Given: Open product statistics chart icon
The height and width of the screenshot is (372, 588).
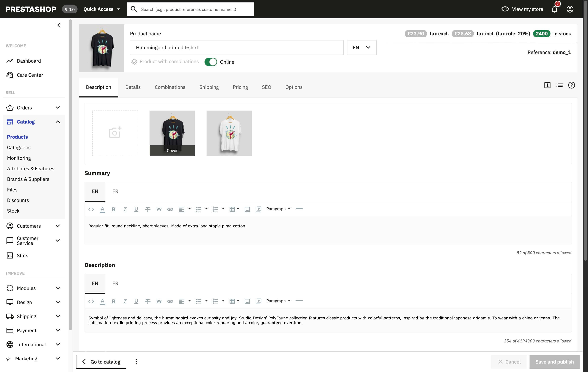Looking at the screenshot, I should pyautogui.click(x=547, y=85).
